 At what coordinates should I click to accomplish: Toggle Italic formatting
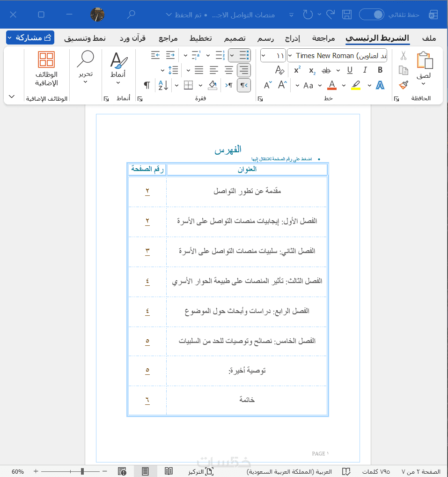click(365, 70)
